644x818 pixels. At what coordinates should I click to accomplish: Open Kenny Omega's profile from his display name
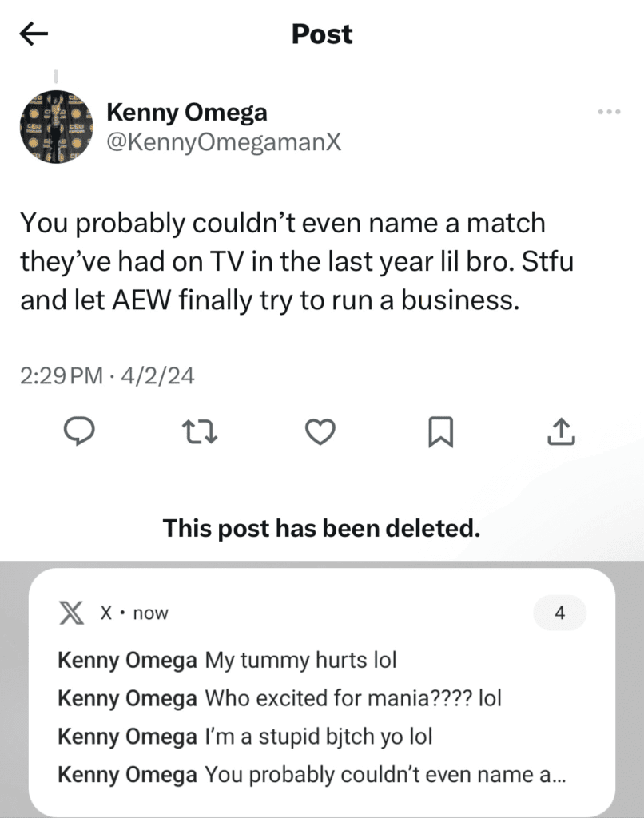[x=185, y=113]
